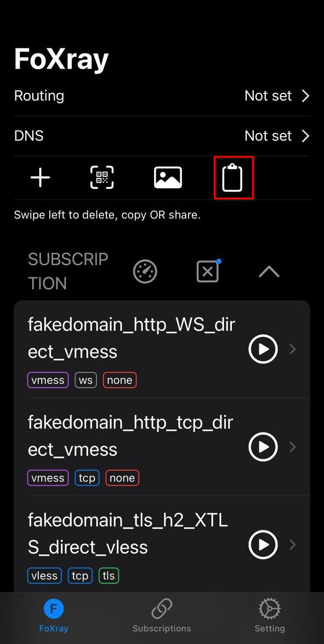
Task: Click the vless tag on third server
Action: click(44, 575)
